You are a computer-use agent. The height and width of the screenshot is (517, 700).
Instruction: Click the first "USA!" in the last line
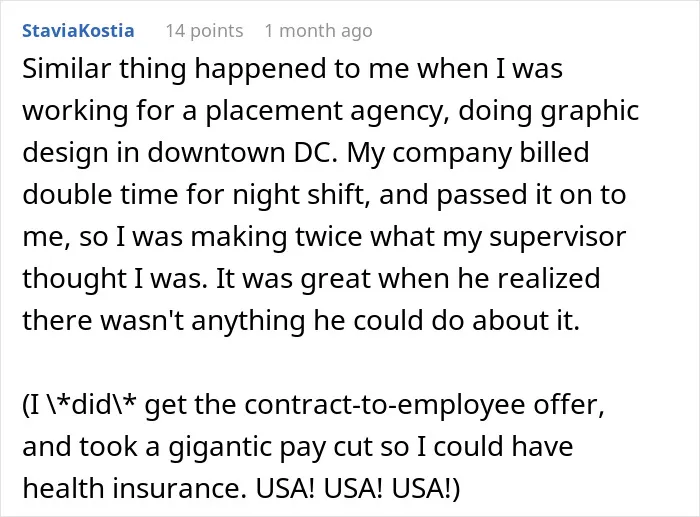pyautogui.click(x=285, y=488)
